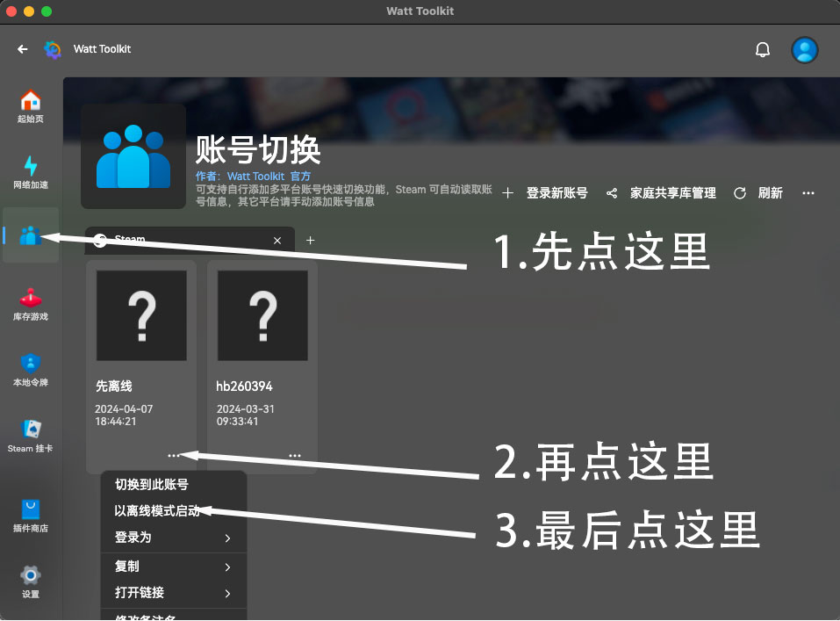Click the Watt Toolkit logo icon
This screenshot has height=621, width=840.
pos(53,49)
